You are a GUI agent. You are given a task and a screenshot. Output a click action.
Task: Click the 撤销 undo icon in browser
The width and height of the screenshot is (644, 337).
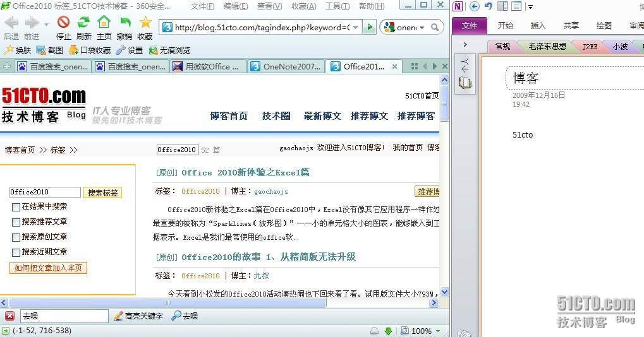pos(125,21)
